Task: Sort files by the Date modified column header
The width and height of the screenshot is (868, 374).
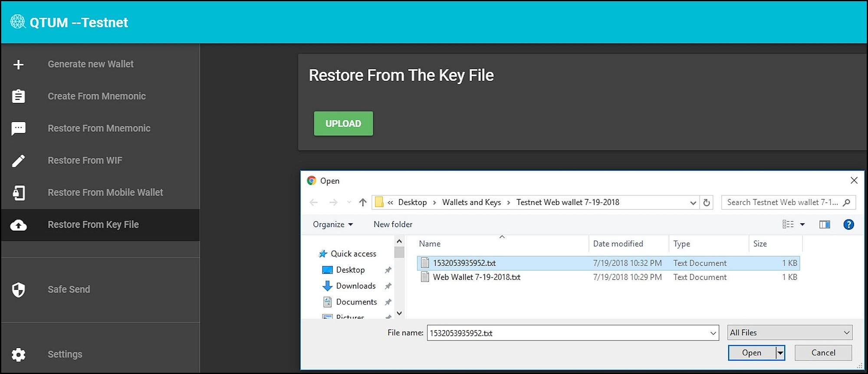Action: pyautogui.click(x=628, y=244)
